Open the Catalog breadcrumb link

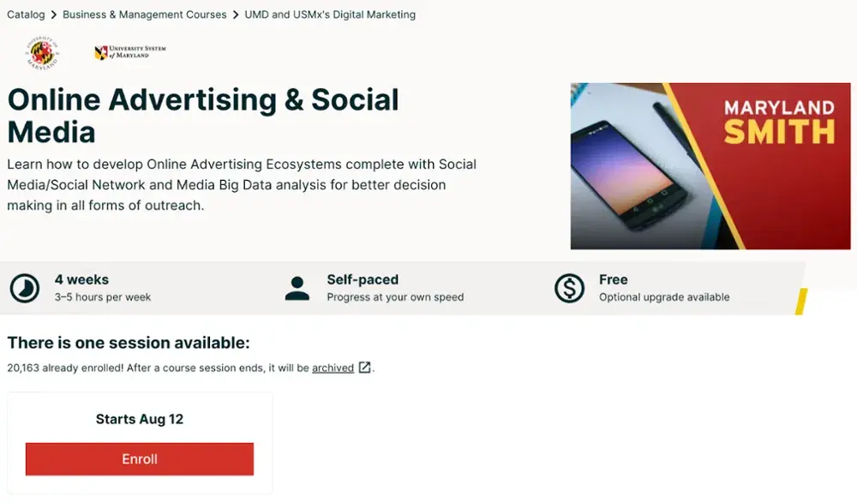pyautogui.click(x=26, y=15)
